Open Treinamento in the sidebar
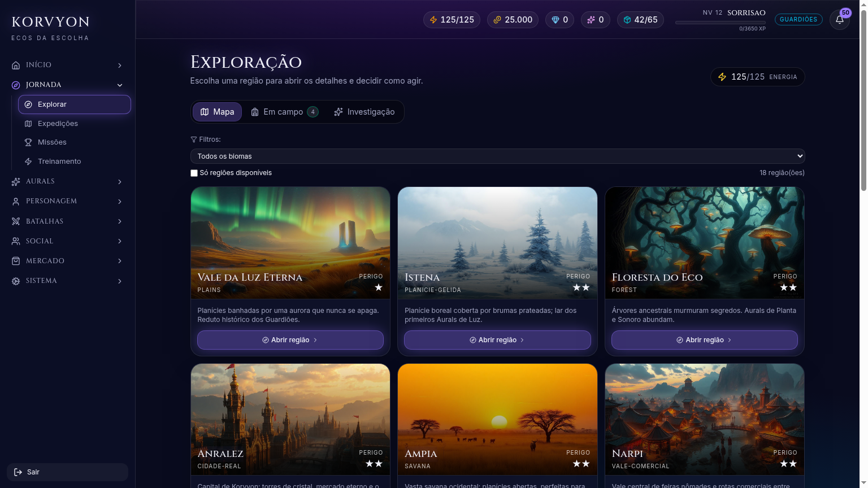Screen dimensions: 868x488 pos(75,162)
